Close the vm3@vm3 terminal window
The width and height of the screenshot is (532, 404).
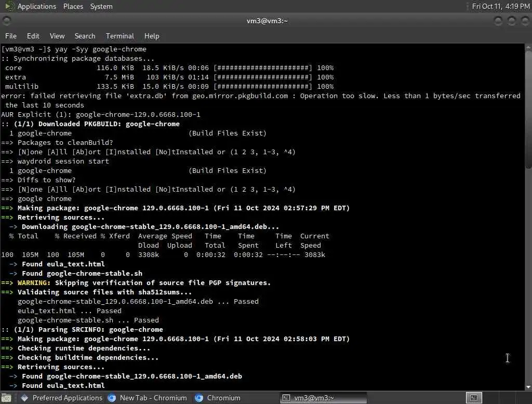coord(525,21)
